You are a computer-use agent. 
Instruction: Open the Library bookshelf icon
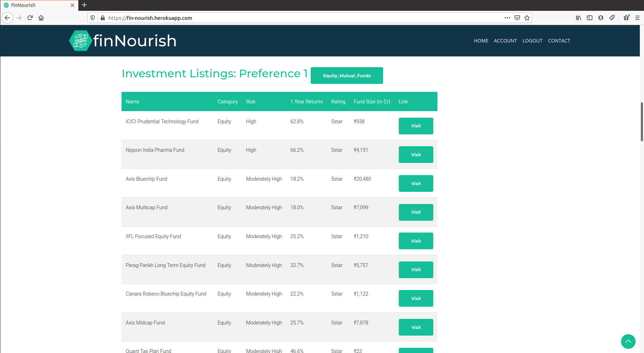coord(579,18)
